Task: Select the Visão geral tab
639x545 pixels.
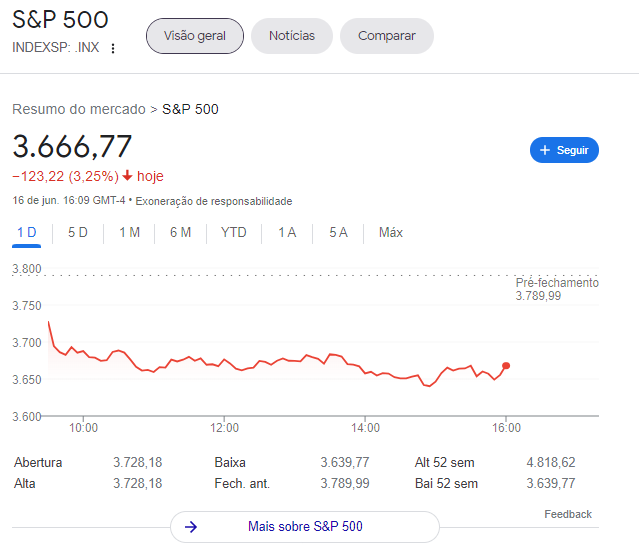Action: pyautogui.click(x=195, y=36)
